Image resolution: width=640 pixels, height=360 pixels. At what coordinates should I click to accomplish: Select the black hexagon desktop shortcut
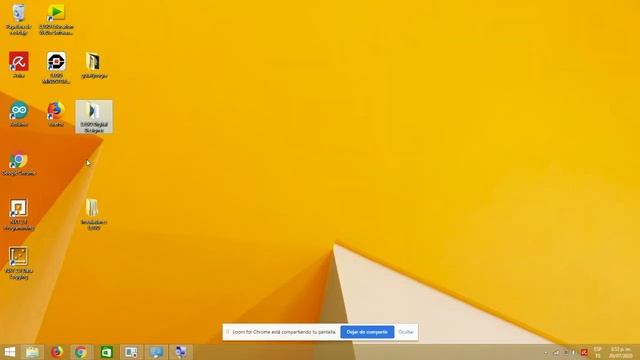point(56,67)
